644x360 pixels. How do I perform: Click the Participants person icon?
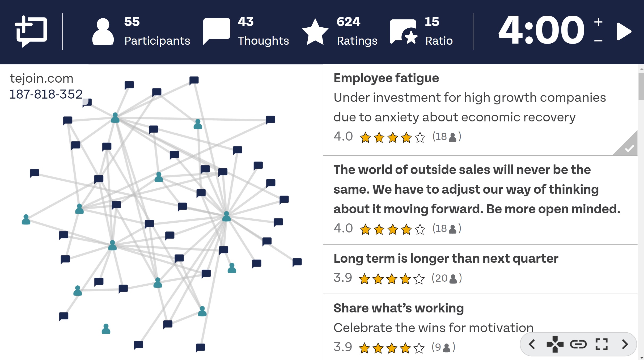[103, 31]
